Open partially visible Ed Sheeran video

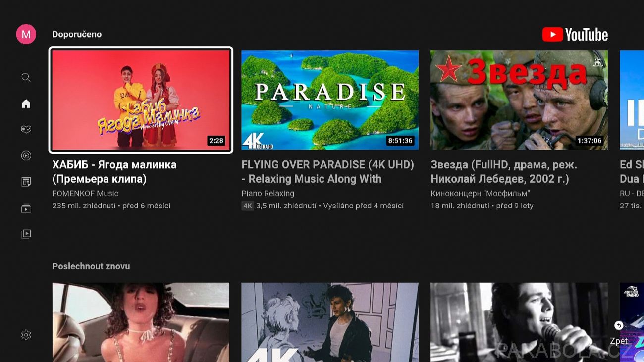632,100
